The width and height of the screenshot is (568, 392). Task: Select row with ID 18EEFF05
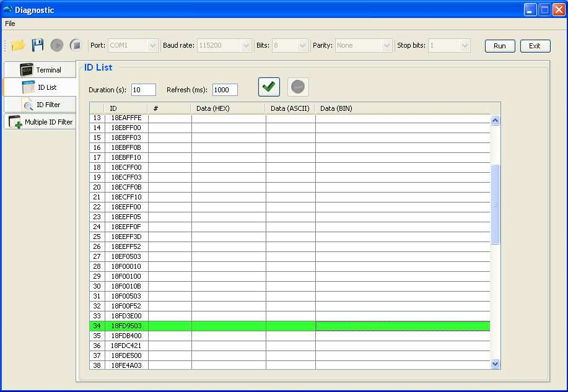pos(290,217)
